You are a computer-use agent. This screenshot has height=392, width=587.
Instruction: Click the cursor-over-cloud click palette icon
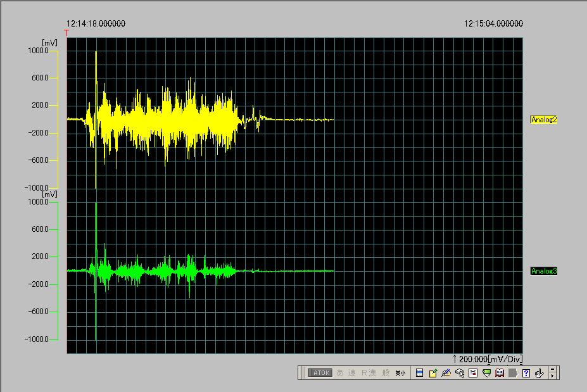tap(460, 373)
